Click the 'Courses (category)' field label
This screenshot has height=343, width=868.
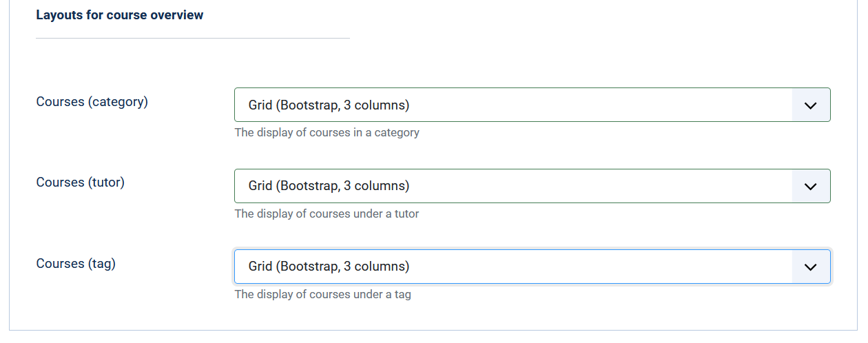(x=92, y=102)
